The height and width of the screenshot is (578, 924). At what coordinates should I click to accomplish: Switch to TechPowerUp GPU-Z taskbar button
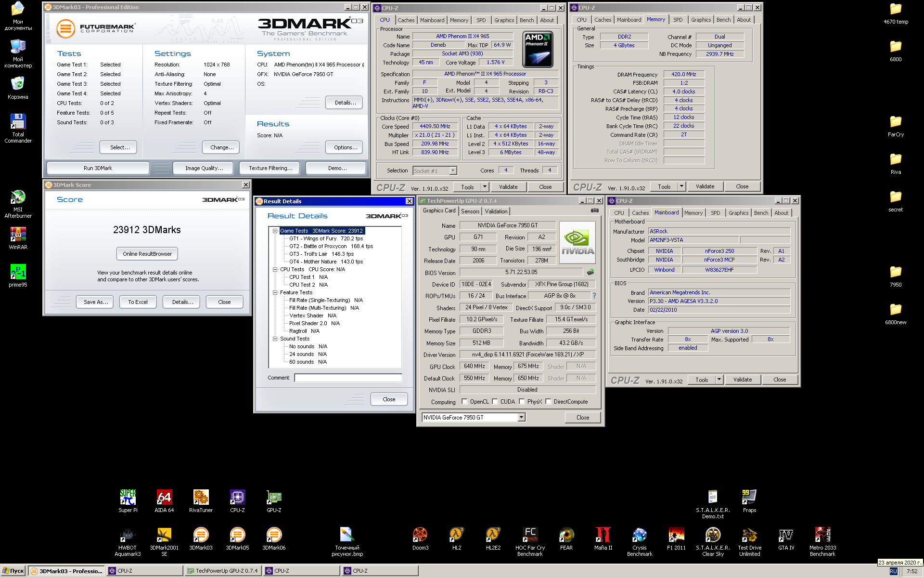tap(222, 571)
